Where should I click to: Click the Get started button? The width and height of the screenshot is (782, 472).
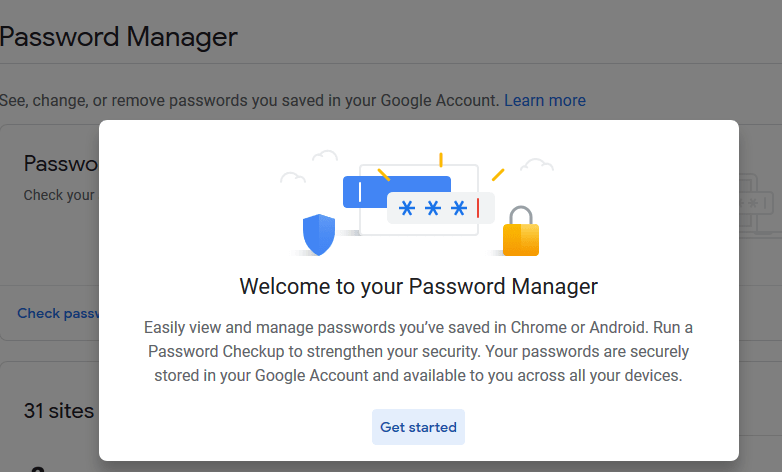point(418,427)
